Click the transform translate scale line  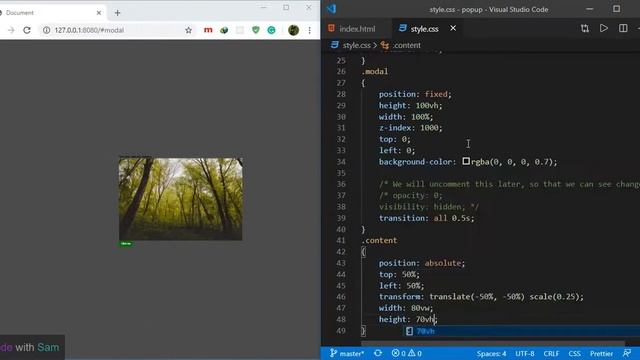click(x=481, y=297)
